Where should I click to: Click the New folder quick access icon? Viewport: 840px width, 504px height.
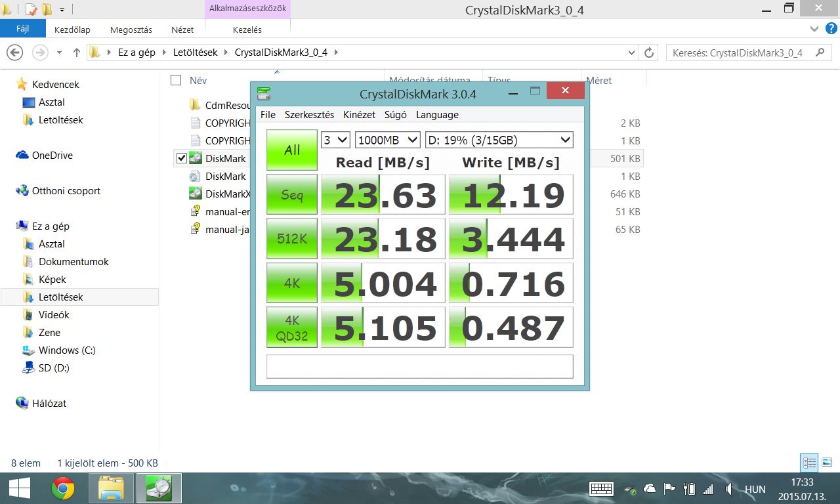click(x=47, y=9)
